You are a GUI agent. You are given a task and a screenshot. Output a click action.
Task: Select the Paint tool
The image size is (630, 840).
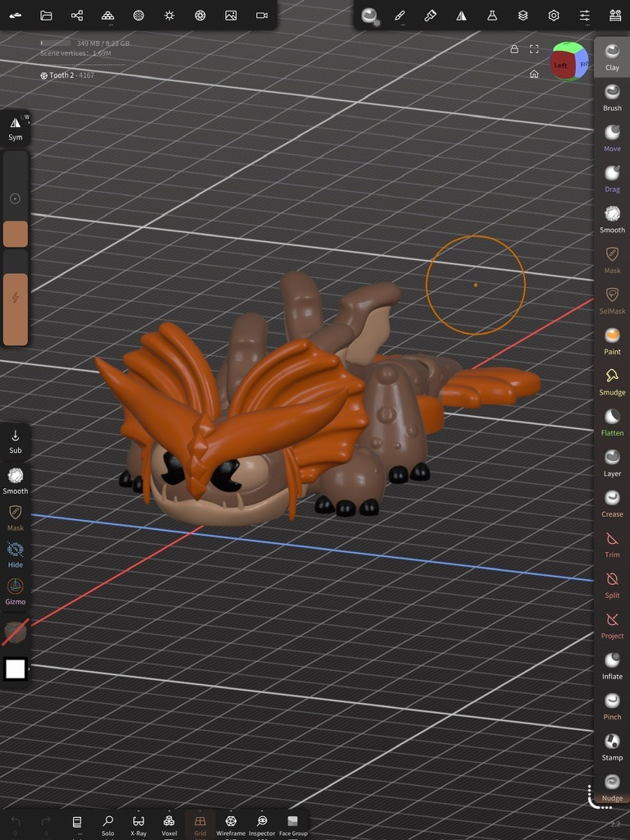coord(612,342)
